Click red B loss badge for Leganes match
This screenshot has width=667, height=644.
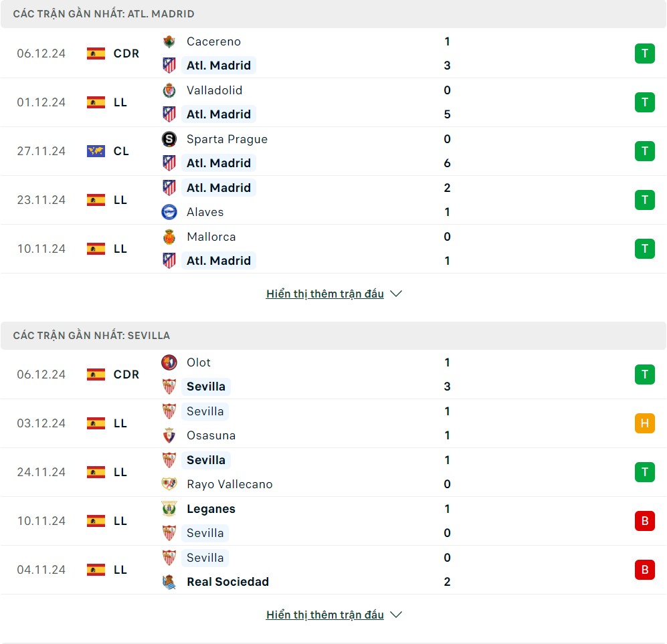(x=644, y=521)
